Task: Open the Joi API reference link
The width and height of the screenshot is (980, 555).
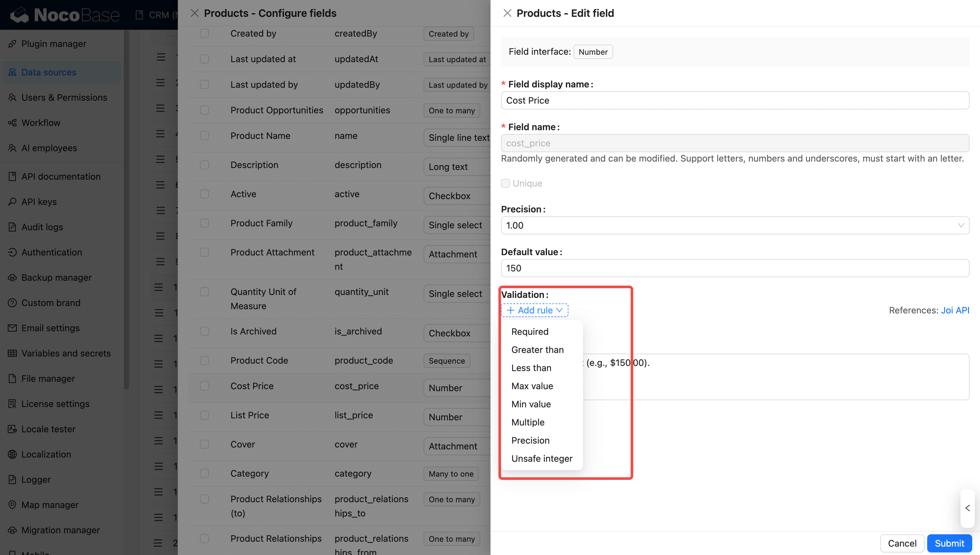Action: click(954, 310)
